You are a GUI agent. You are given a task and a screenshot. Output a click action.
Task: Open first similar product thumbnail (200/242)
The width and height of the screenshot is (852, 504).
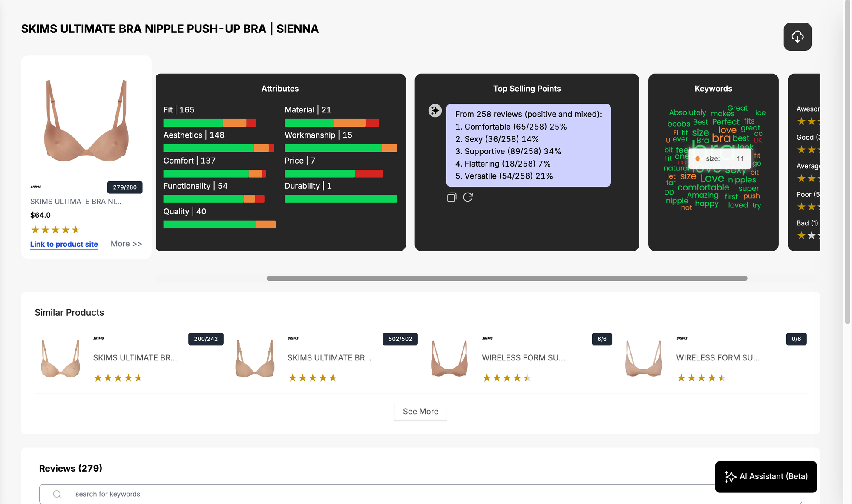[60, 358]
